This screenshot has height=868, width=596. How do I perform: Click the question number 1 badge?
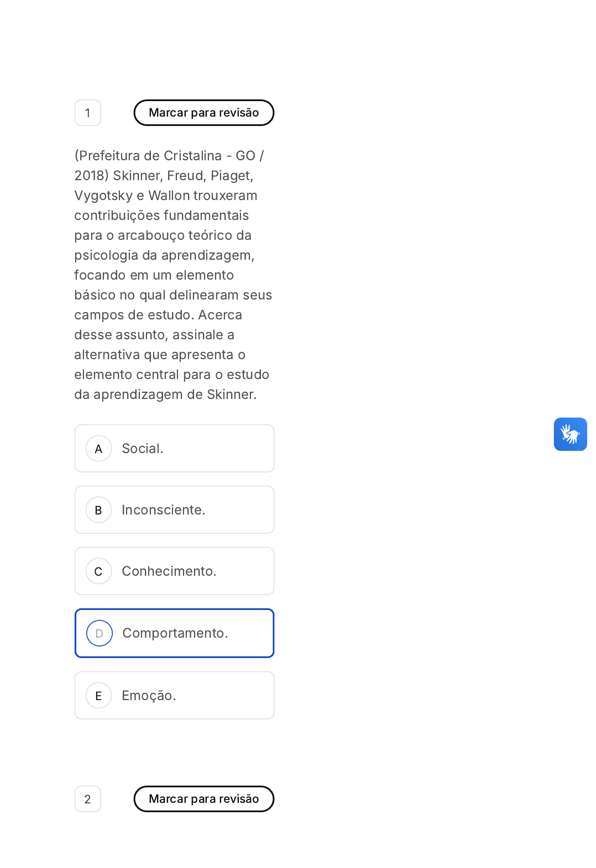(88, 113)
